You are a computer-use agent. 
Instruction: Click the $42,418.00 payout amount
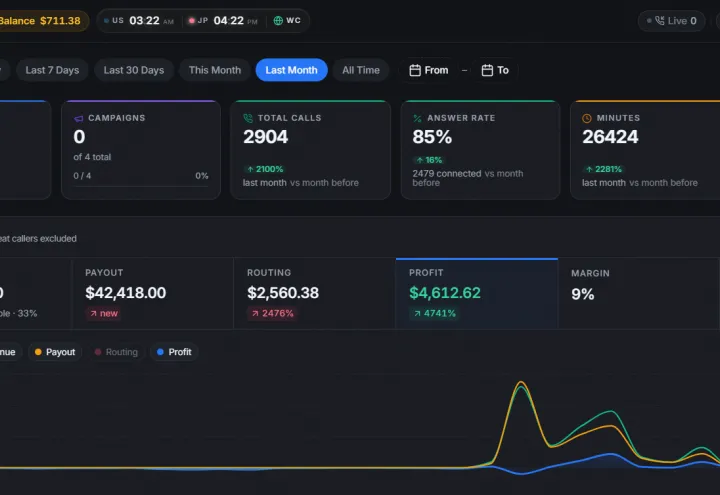126,293
